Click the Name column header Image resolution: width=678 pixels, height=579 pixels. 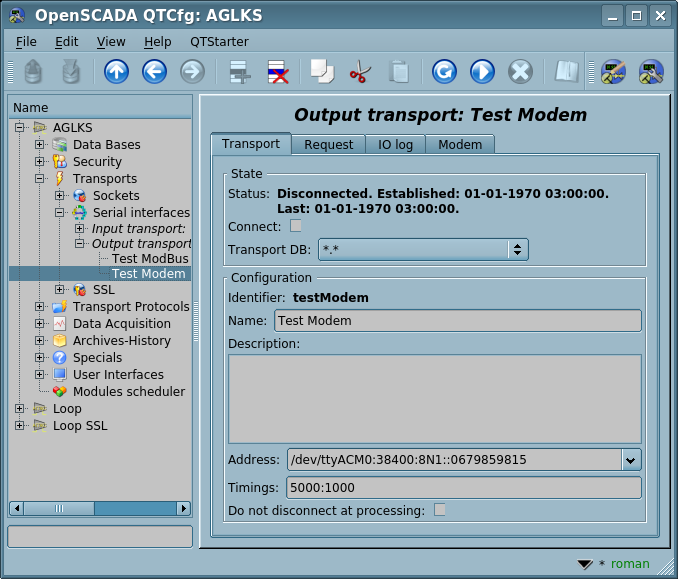[100, 107]
